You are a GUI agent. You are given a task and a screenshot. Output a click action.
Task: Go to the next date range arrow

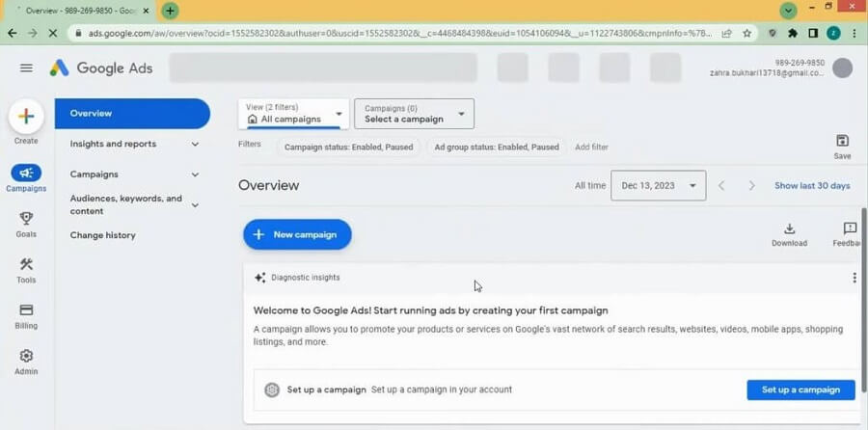[751, 186]
